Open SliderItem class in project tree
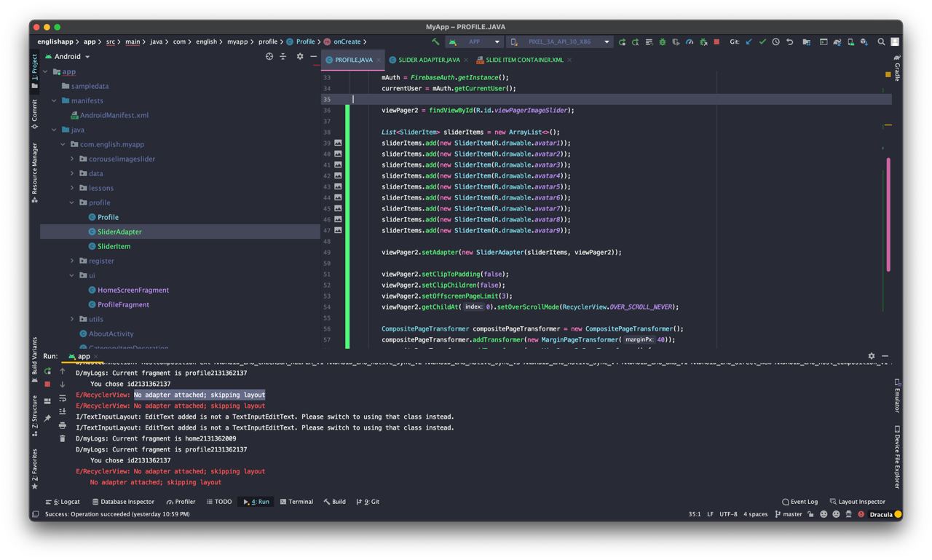Viewport: 932px width, 560px height. click(x=114, y=246)
